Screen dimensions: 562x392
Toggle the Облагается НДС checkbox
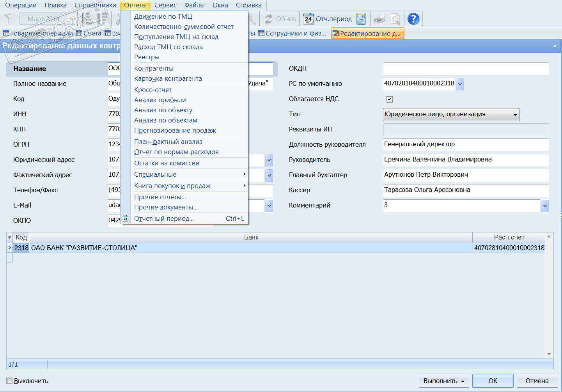(389, 99)
